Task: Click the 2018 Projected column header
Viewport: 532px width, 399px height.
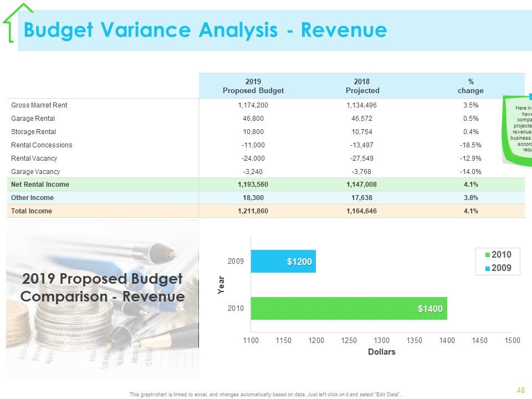Action: click(x=362, y=86)
